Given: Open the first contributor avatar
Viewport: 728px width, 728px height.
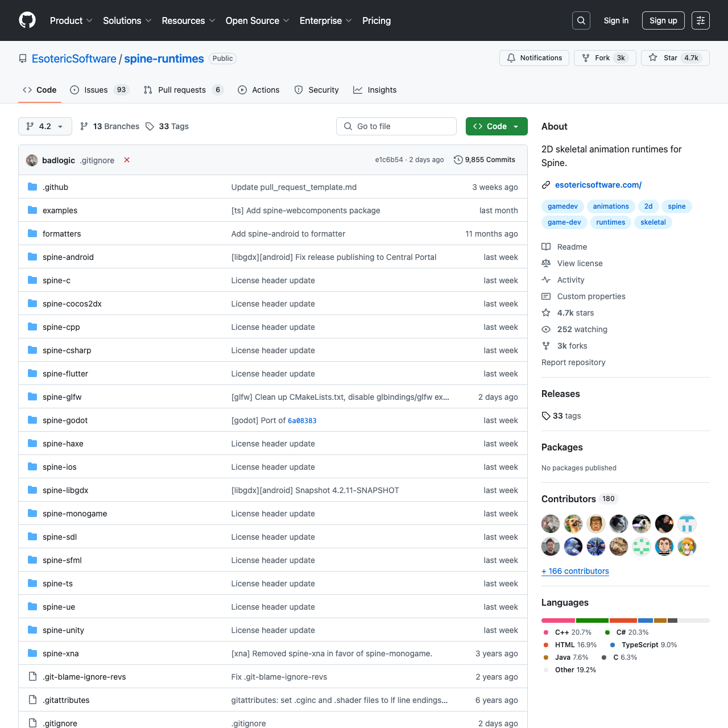Looking at the screenshot, I should (x=551, y=524).
